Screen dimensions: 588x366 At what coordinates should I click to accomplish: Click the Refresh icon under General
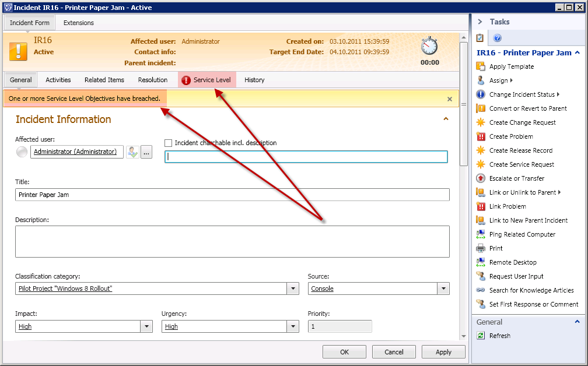481,336
